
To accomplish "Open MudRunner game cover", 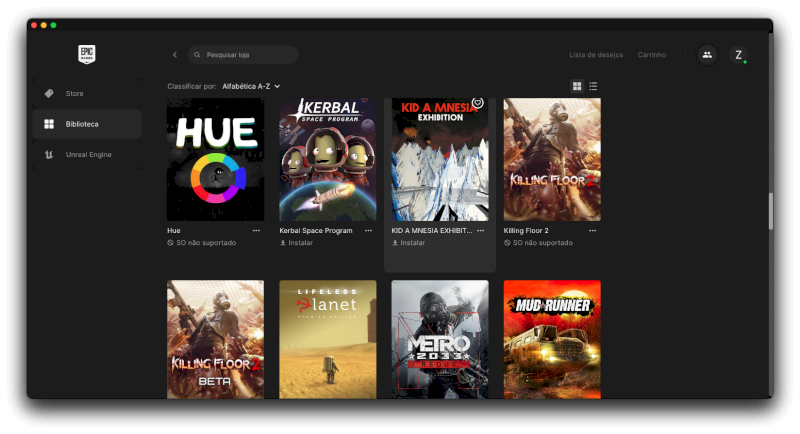I will coord(552,339).
